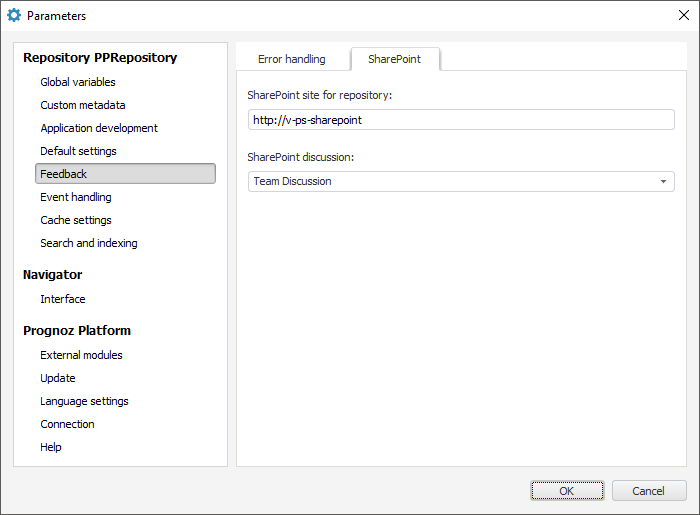Viewport: 700px width, 515px height.
Task: Expand the SharePoint discussion dropdown arrow
Action: click(663, 182)
